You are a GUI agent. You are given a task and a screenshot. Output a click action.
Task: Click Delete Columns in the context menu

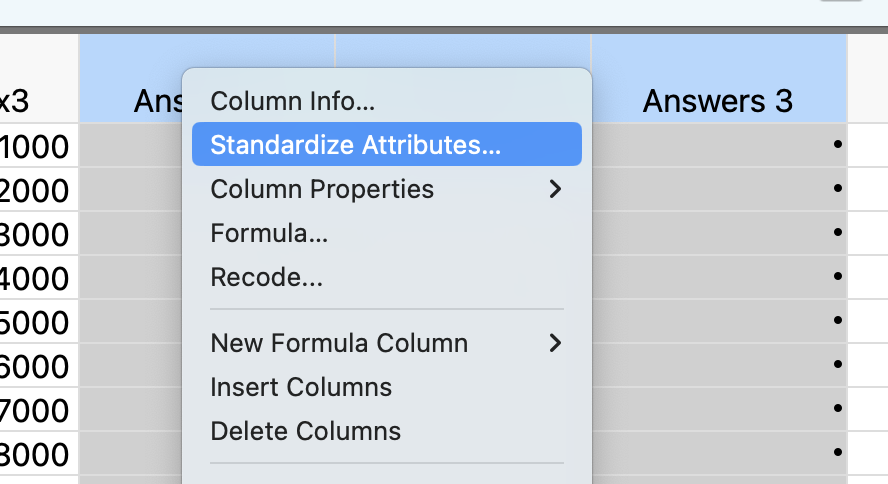pyautogui.click(x=305, y=431)
